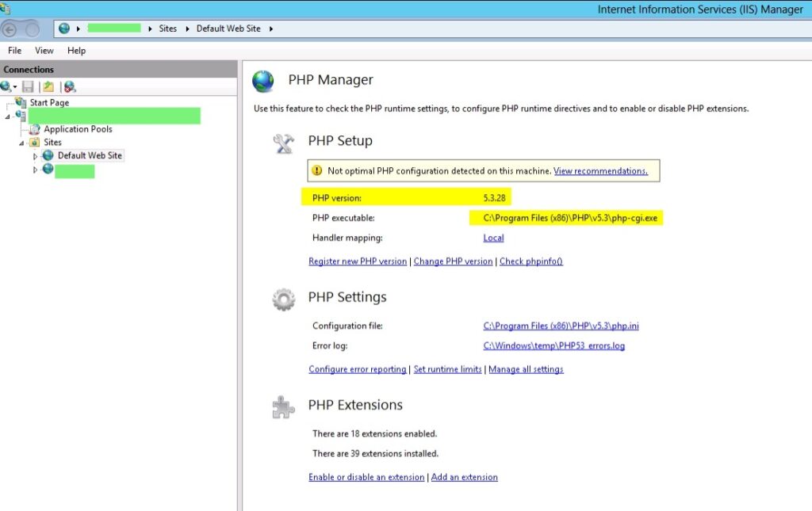
Task: Open breadcrumb arrow after the address bar globe
Action: coord(79,29)
